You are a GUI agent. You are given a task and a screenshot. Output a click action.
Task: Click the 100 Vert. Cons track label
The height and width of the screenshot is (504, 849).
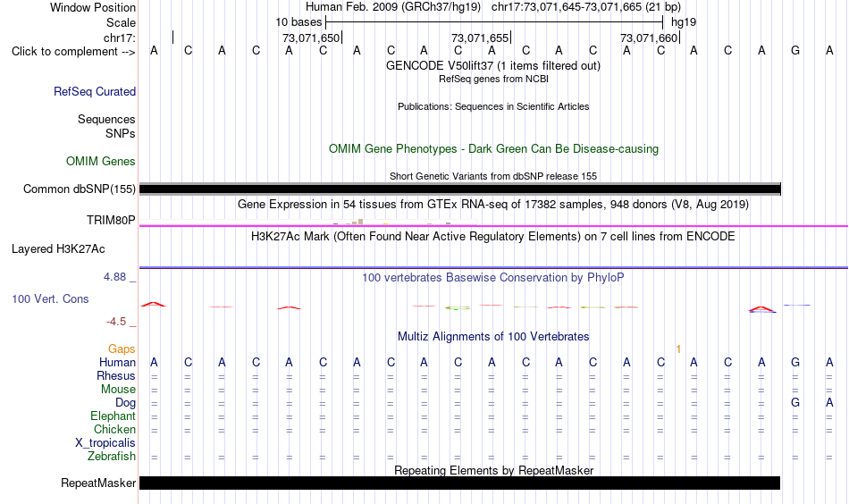50,298
